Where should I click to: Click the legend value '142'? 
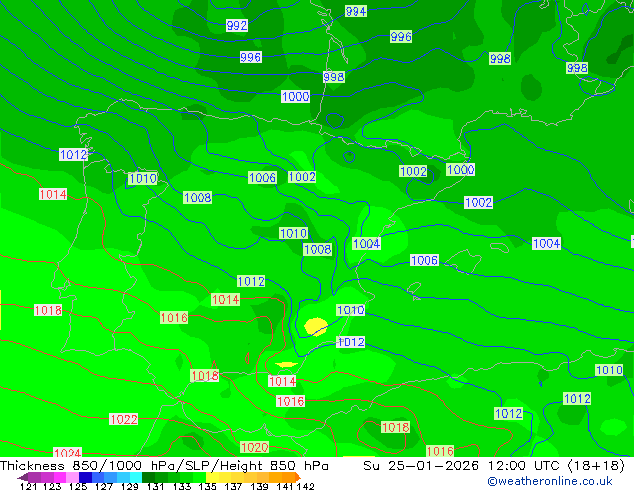[305, 486]
